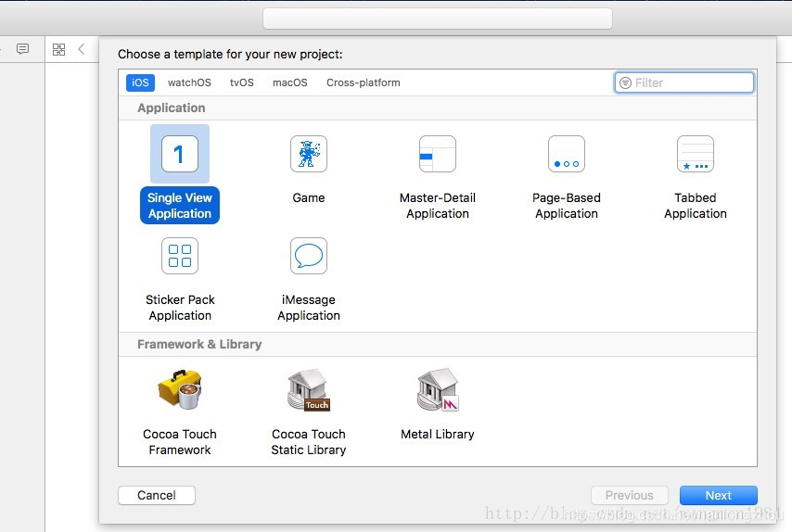The image size is (792, 532).
Task: Click the 'Sticker Pack Application' label
Action: tap(180, 308)
